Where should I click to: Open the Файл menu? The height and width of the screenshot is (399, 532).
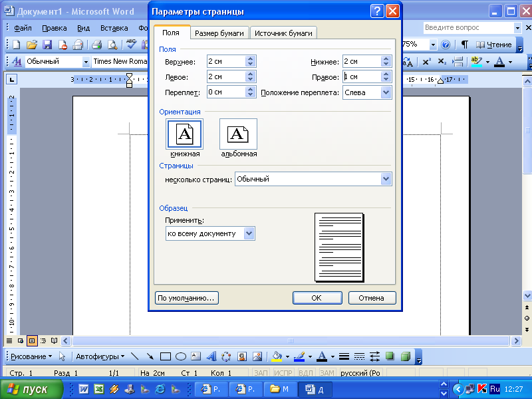tap(23, 28)
